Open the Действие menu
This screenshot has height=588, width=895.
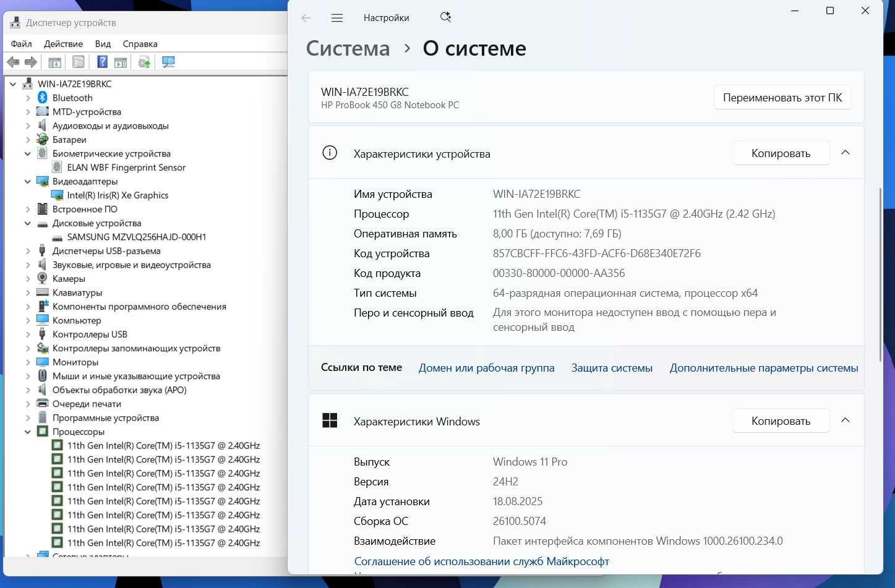click(x=63, y=44)
